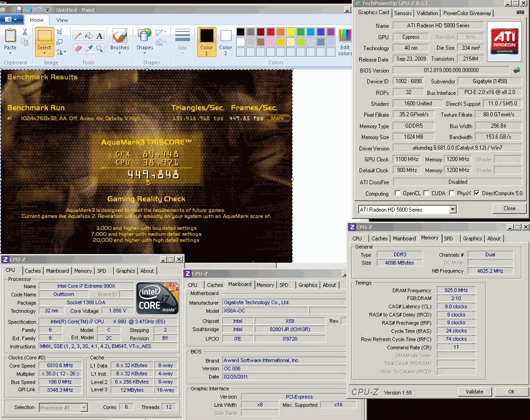Viewport: 530px width, 420px height.
Task: Pick the yellow color in the palette
Action: click(291, 32)
